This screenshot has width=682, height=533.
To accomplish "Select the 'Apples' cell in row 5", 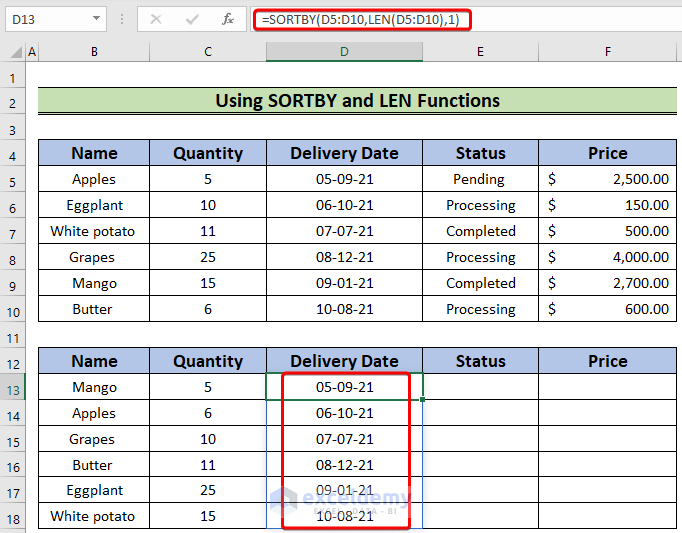I will click(94, 179).
